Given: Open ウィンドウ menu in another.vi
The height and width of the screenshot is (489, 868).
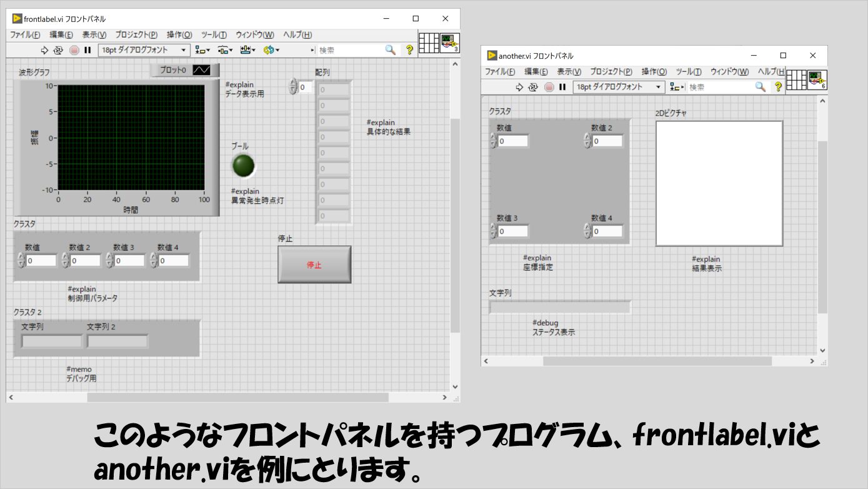Looking at the screenshot, I should click(729, 72).
